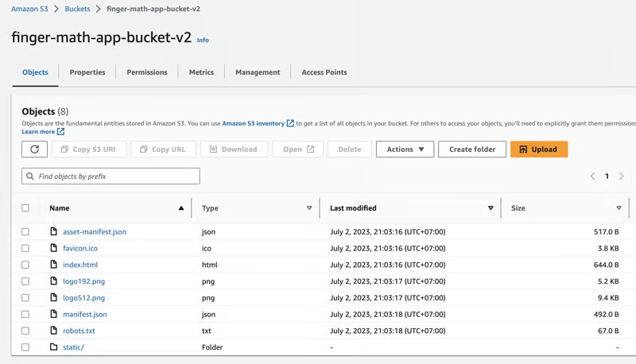Click the Copy S3 URI button
Screen dimensions: 636x364
[88, 149]
